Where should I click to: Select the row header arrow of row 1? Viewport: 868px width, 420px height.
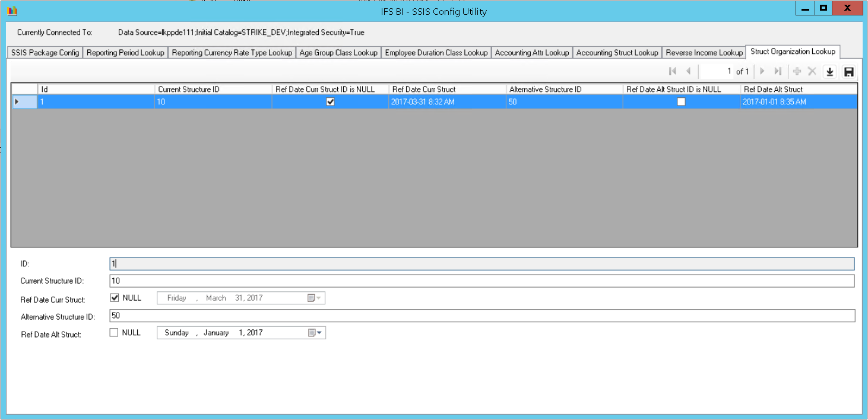pyautogui.click(x=17, y=101)
